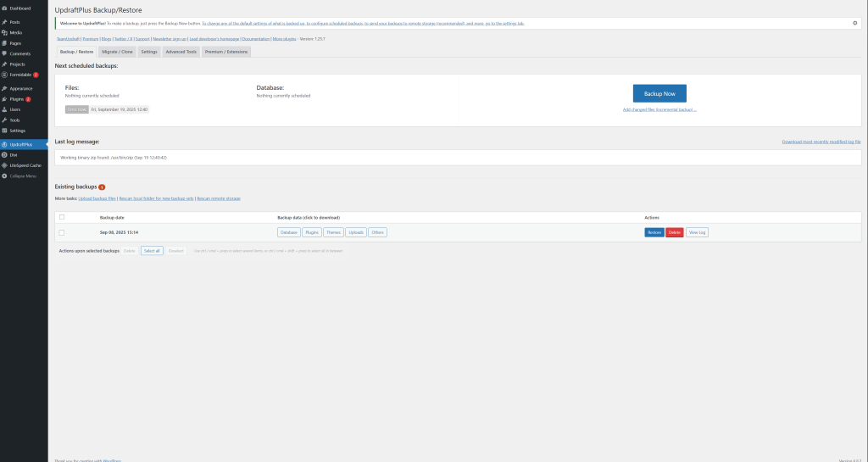Viewport: 868px width, 462px height.
Task: Open the Divi icon in sidebar
Action: 4,155
